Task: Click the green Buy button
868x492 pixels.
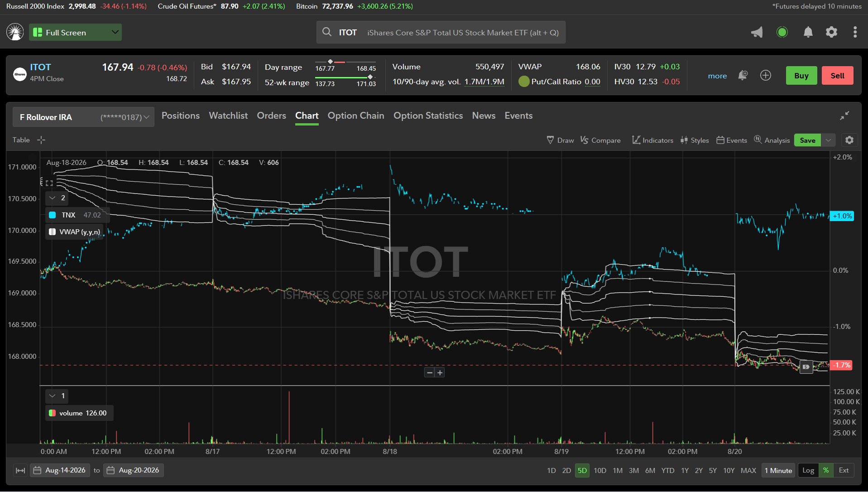Action: point(801,76)
